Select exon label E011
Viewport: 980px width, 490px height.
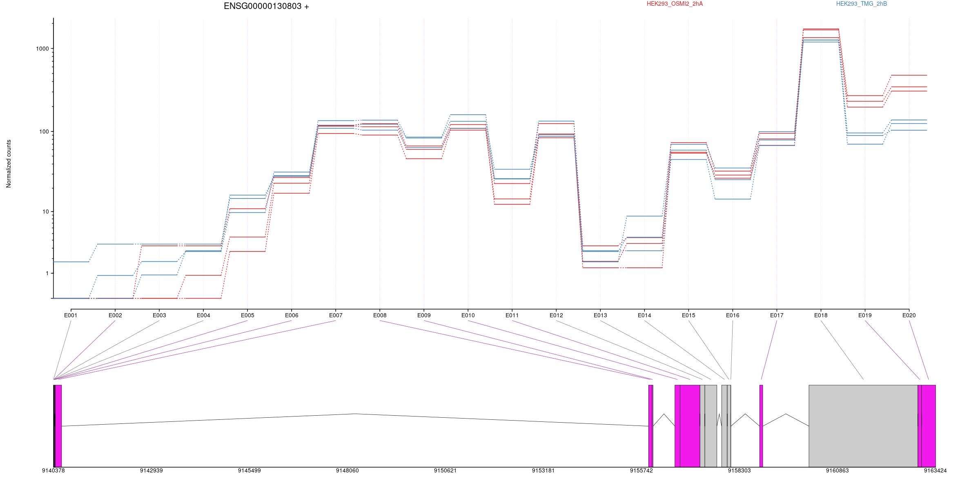pos(512,315)
